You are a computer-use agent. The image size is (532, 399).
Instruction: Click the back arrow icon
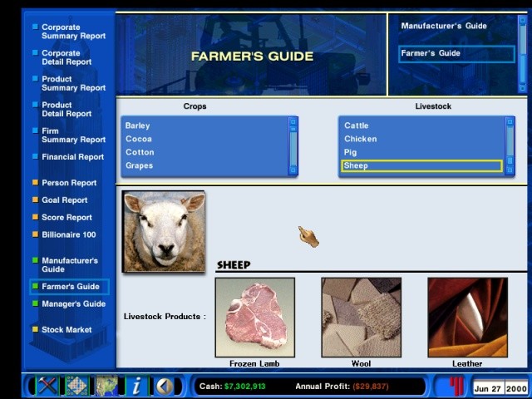(x=165, y=387)
